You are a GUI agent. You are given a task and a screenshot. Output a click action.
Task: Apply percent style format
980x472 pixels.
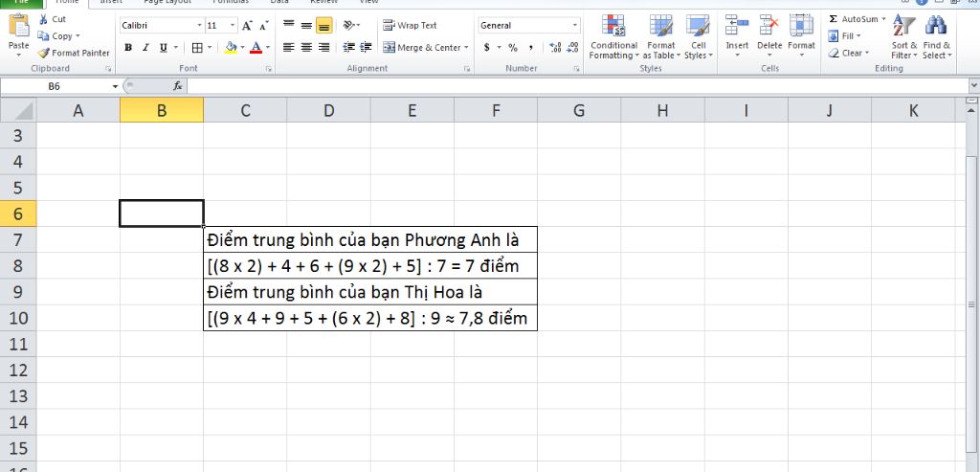(513, 48)
